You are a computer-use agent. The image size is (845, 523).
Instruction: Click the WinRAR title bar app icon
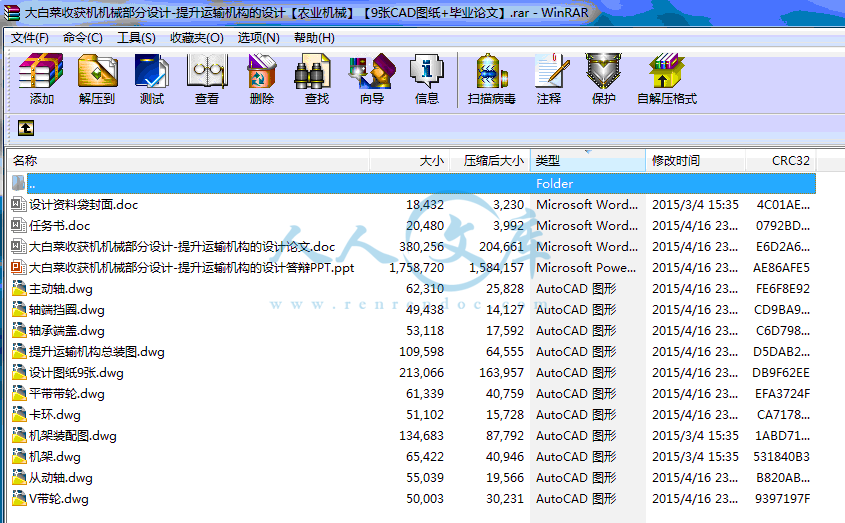[11, 12]
